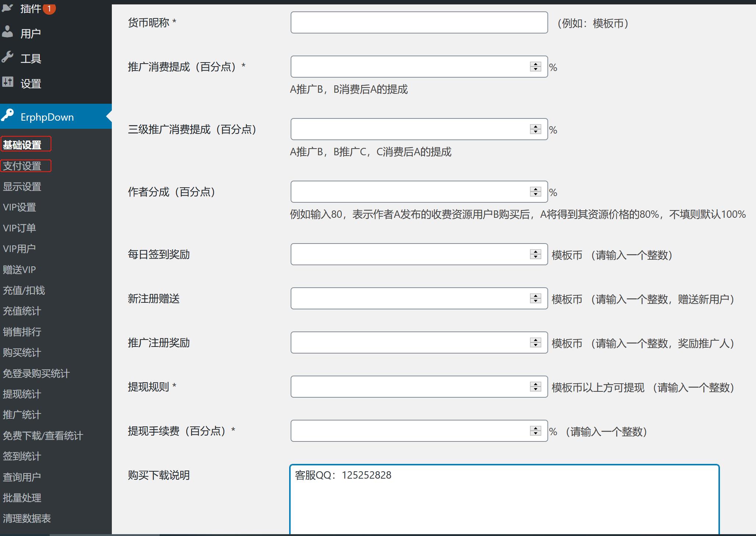Open 签到统计 page
This screenshot has width=756, height=536.
click(x=22, y=456)
